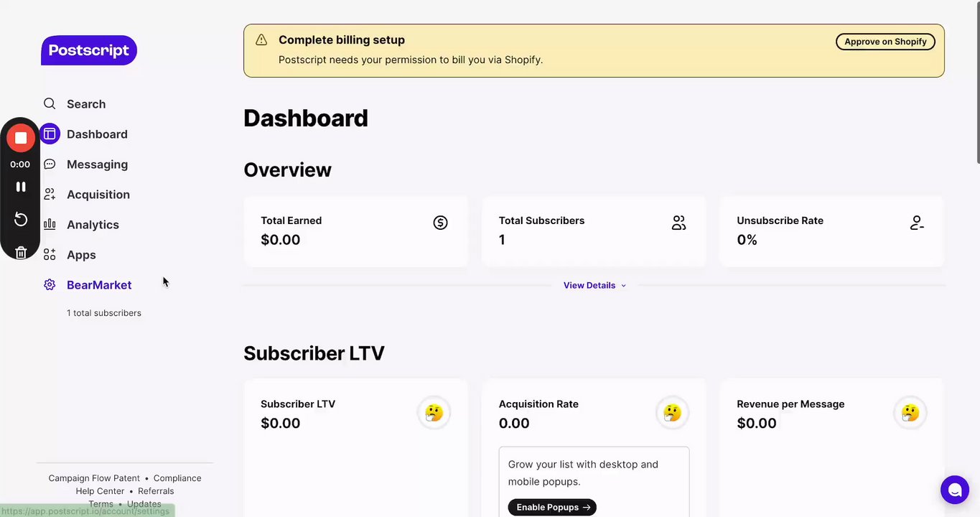
Task: Click the BearMarket settings gear icon
Action: [x=50, y=285]
